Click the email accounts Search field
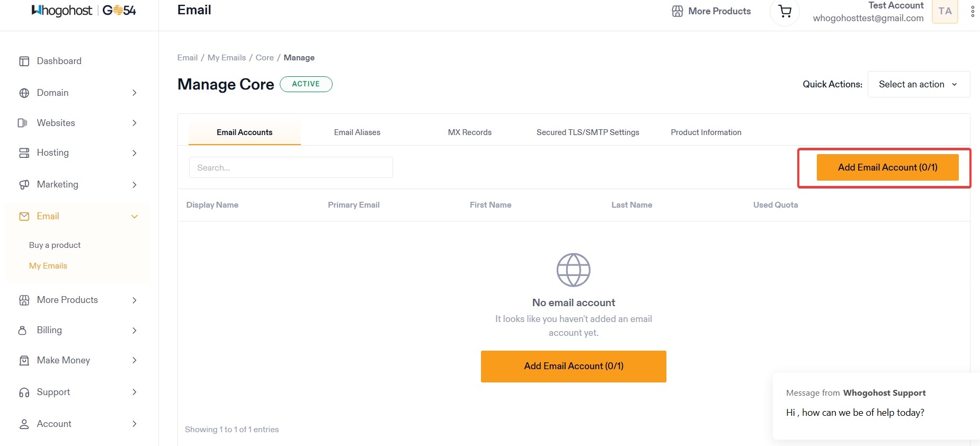980x446 pixels. click(x=291, y=168)
